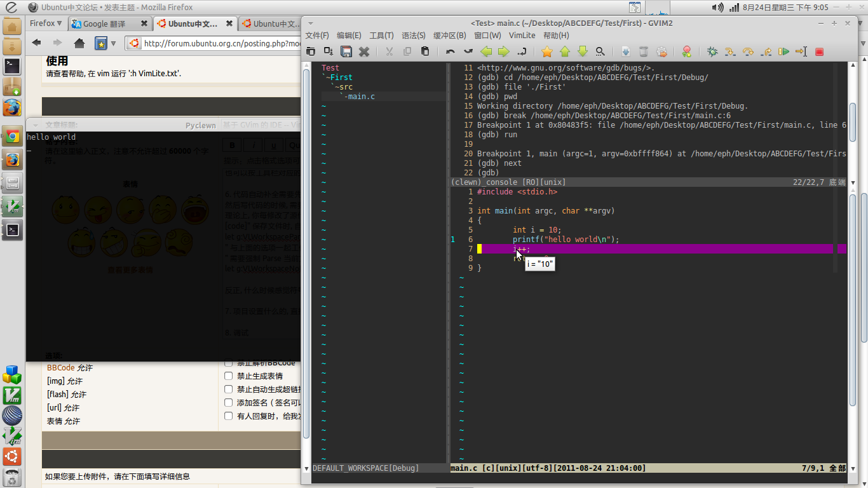The width and height of the screenshot is (868, 488).
Task: Click the step out debug icon
Action: point(766,51)
